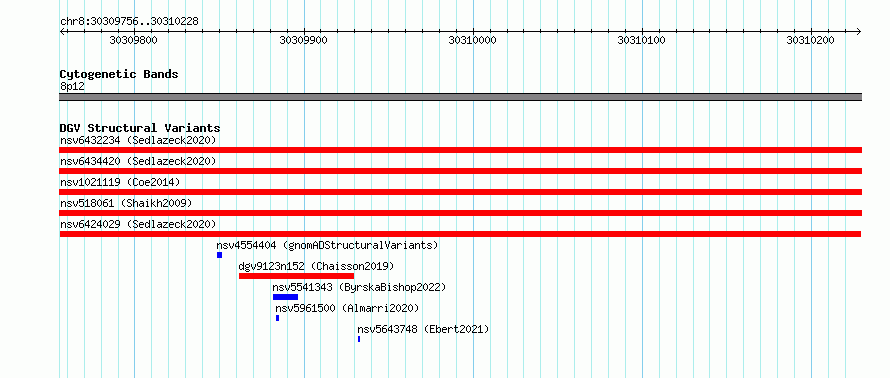Select the 8p12 cytogenetic band label

point(72,87)
